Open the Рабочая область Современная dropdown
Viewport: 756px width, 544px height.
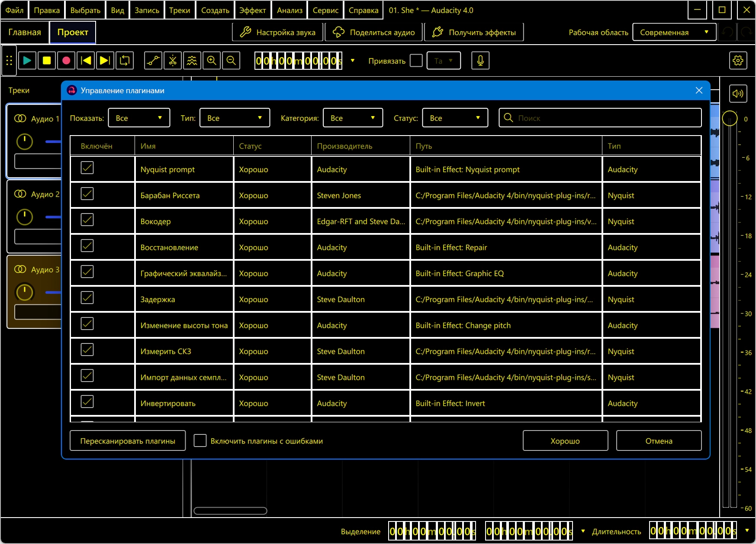674,32
